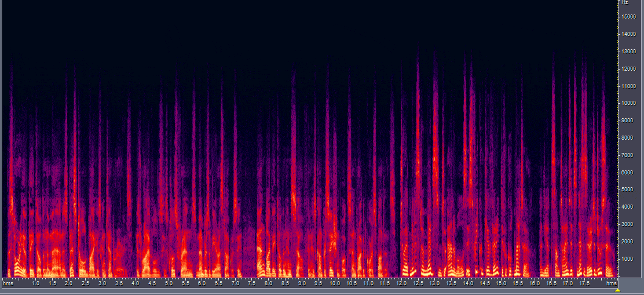Viewport: 644px width, 295px height.
Task: Click the 2.0 mark on time ruler
Action: 69,283
